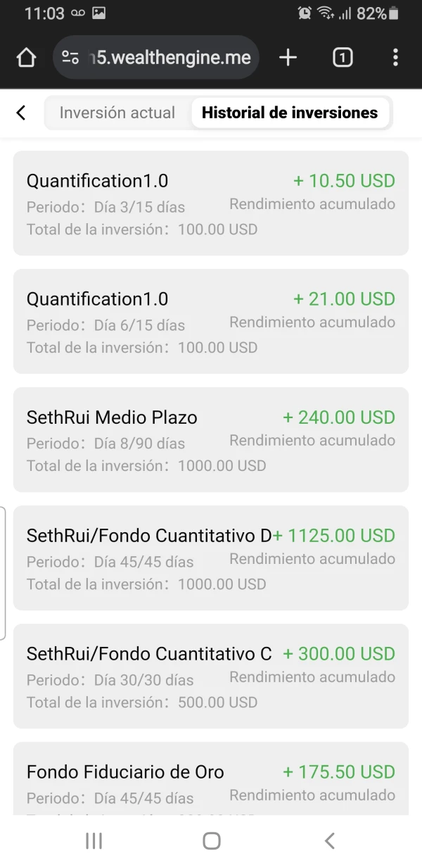Go back using the page back arrow
The width and height of the screenshot is (422, 868).
[21, 113]
